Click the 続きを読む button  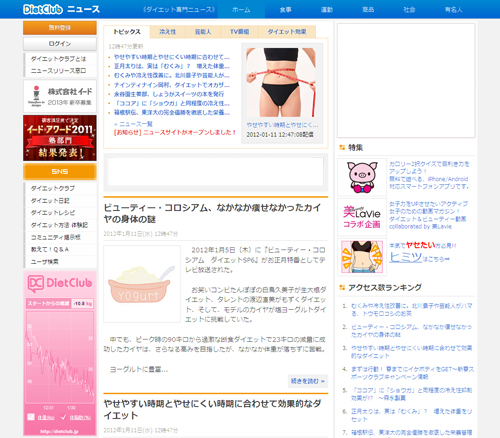tap(308, 381)
